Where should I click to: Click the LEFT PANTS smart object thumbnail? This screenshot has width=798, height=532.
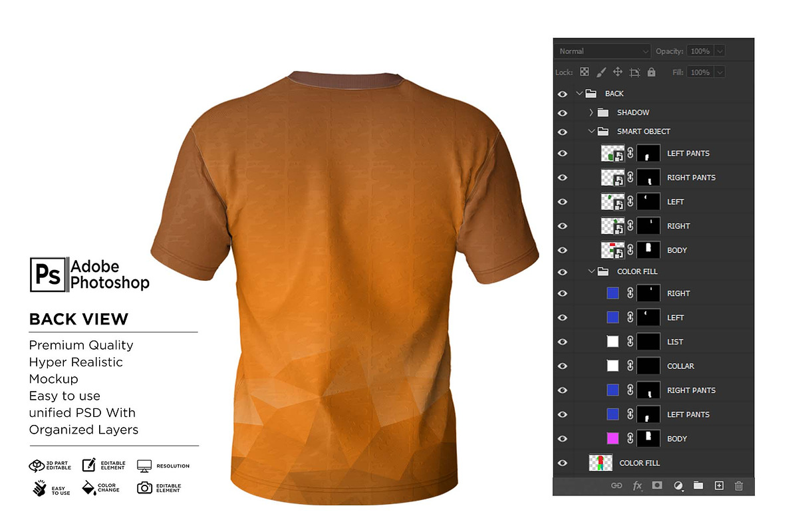pyautogui.click(x=612, y=154)
